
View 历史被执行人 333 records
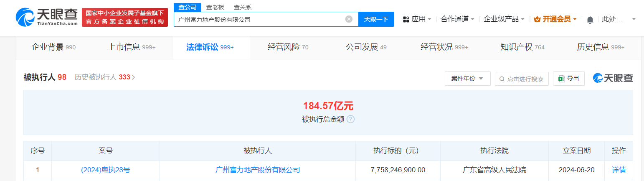[104, 77]
